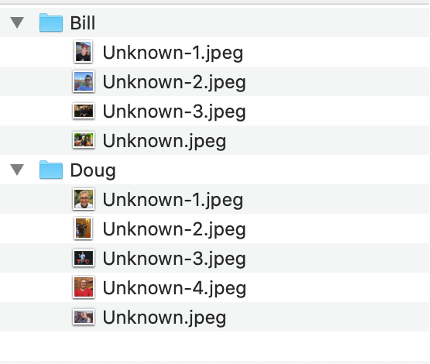430x364 pixels.
Task: Click Unknown-4.jpeg thumbnail in Doug folder
Action: click(83, 287)
